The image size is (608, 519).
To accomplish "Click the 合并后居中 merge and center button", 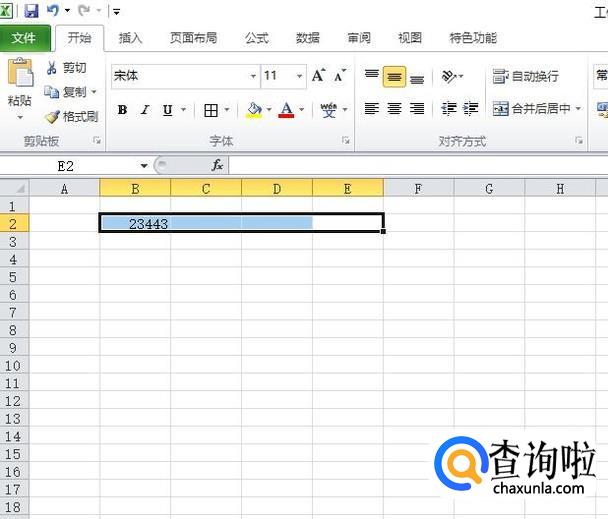I will pos(531,109).
